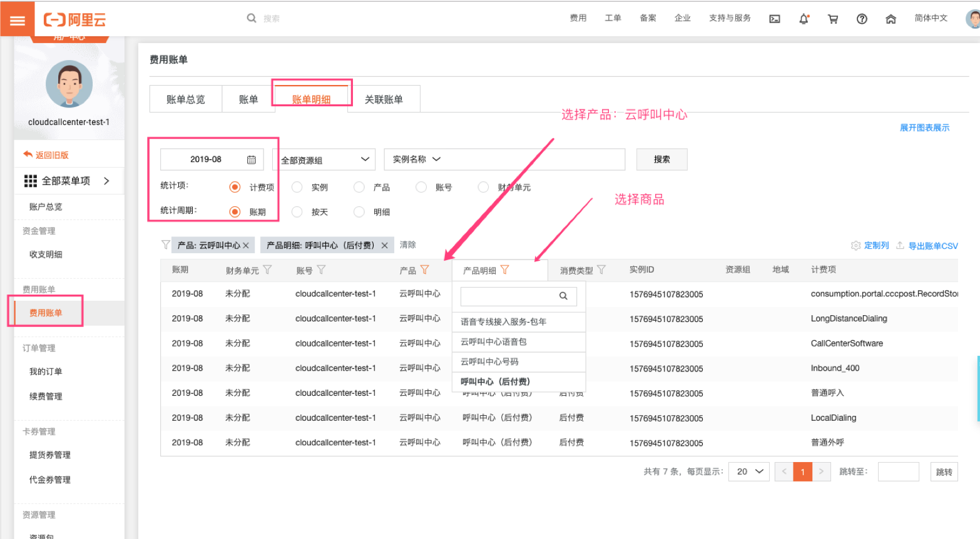Choose 呼叫中心 (后付费) option
980x539 pixels.
click(x=519, y=381)
